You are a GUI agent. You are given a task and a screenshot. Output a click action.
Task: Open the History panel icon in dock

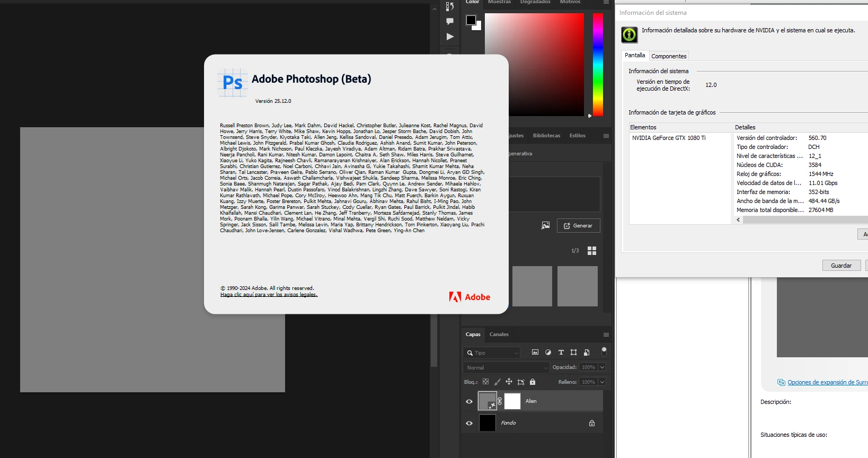coord(450,6)
